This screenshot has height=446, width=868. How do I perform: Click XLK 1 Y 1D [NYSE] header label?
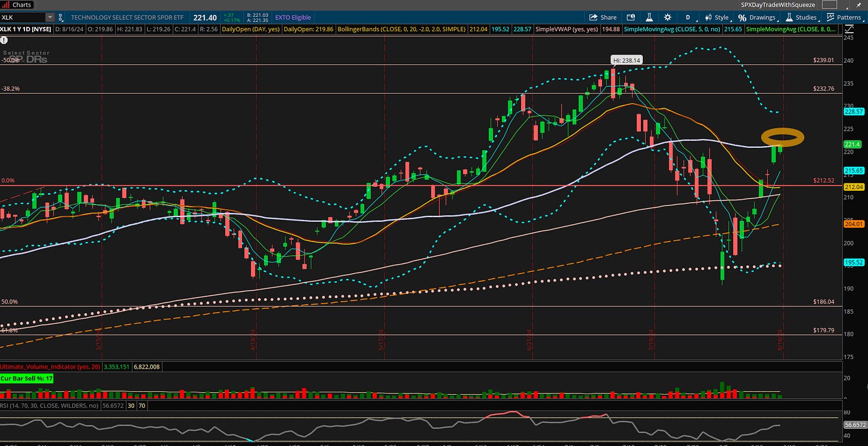tap(26, 29)
